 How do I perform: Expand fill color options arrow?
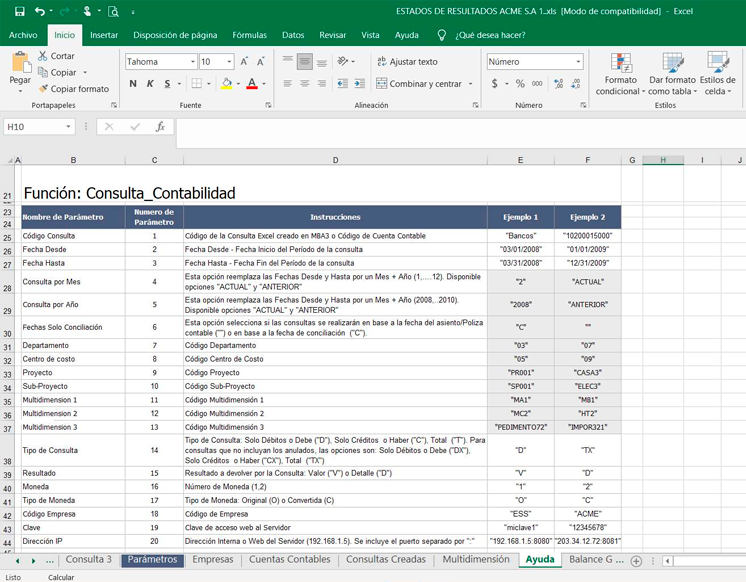point(238,84)
